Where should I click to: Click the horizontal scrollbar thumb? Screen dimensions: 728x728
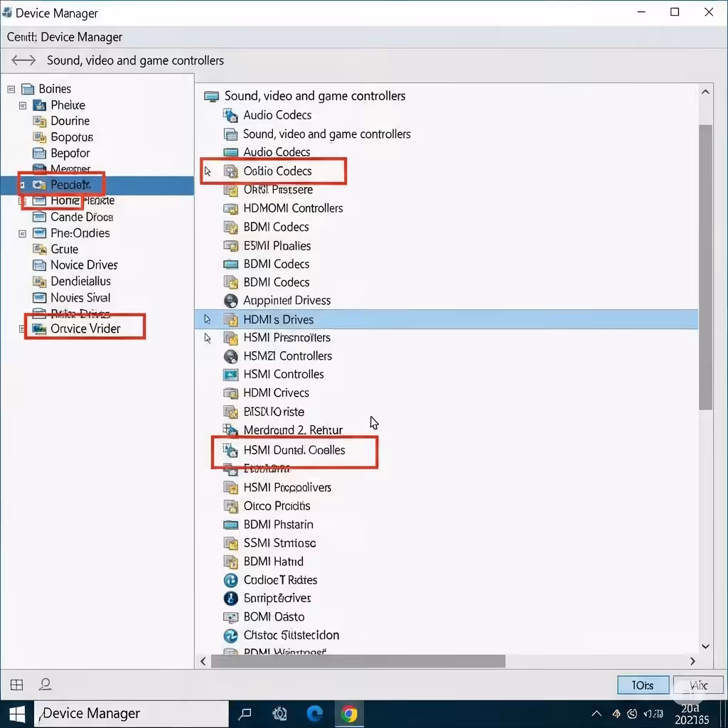click(358, 660)
